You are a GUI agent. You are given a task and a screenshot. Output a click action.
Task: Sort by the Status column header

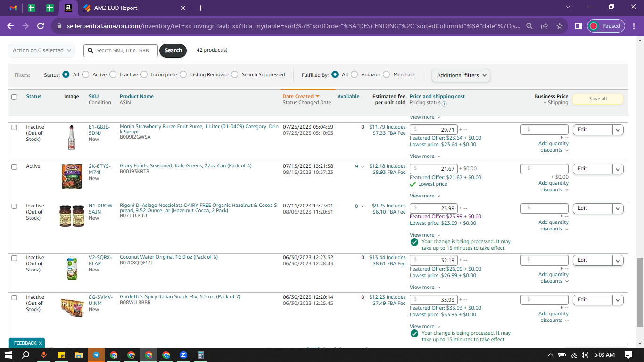pyautogui.click(x=33, y=96)
